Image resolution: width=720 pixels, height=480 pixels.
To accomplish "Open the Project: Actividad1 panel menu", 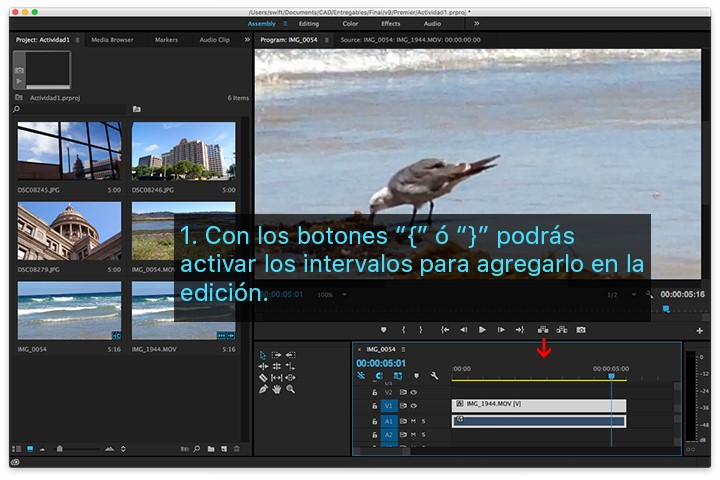I will (78, 40).
